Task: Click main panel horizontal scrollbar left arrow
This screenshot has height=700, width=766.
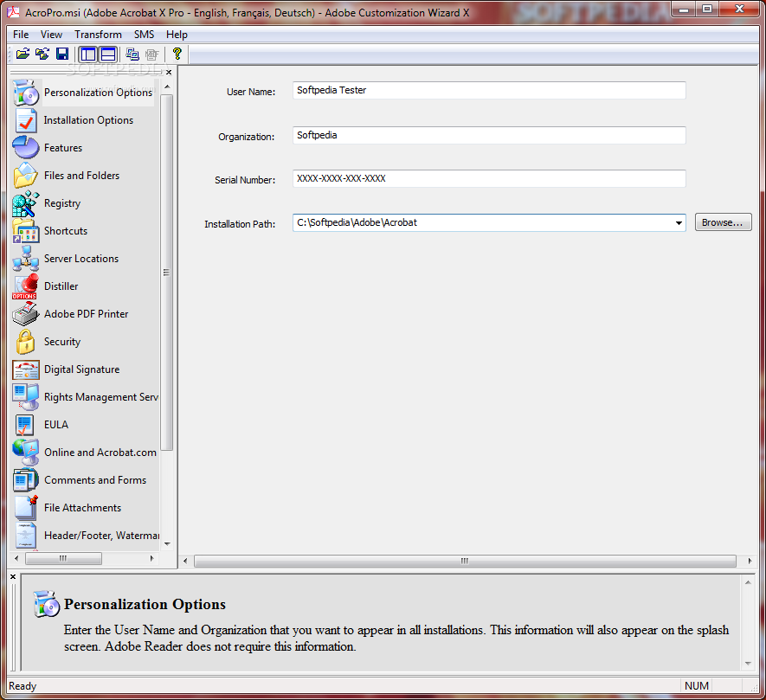Action: coord(185,561)
